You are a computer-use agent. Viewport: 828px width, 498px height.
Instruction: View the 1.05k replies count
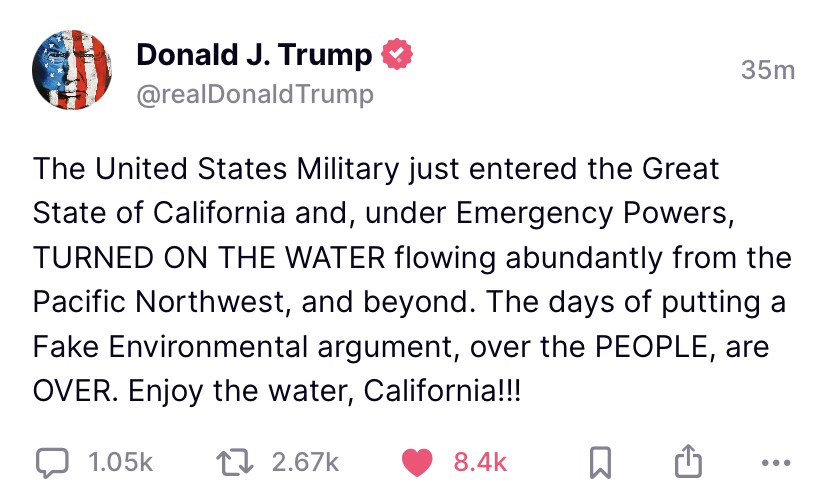pos(120,462)
